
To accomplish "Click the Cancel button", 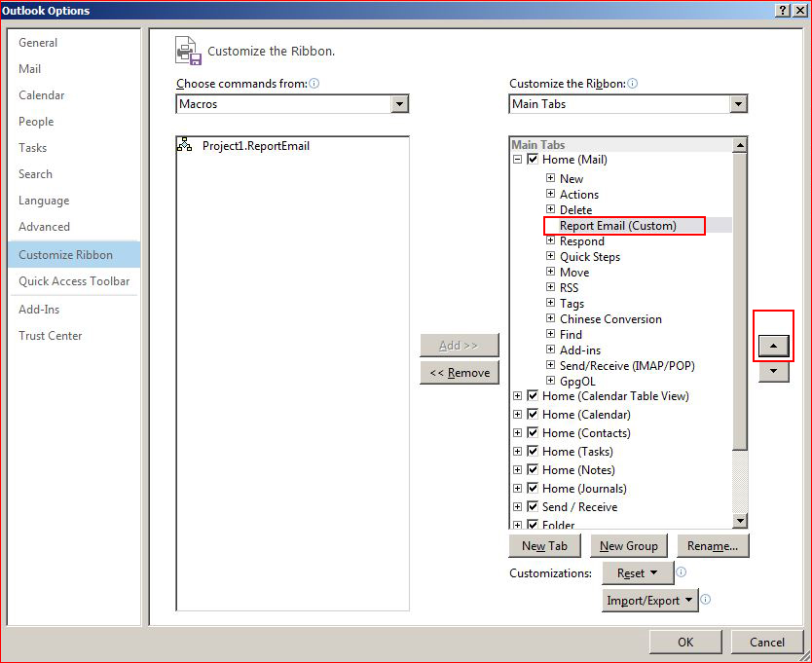I will (766, 643).
